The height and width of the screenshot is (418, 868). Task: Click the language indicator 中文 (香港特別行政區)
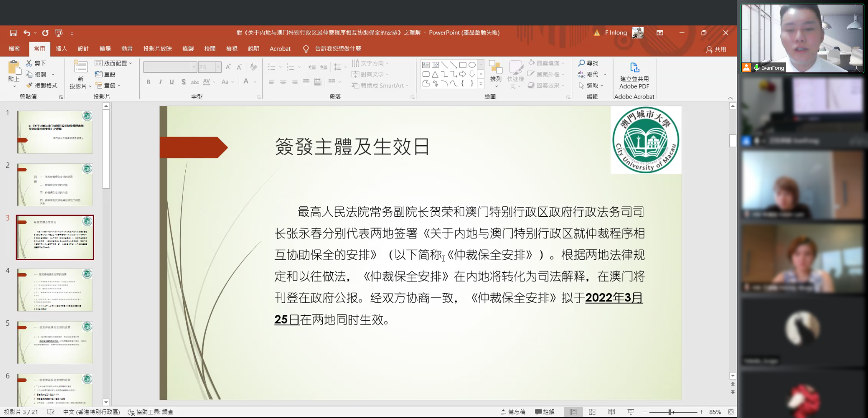(x=92, y=412)
